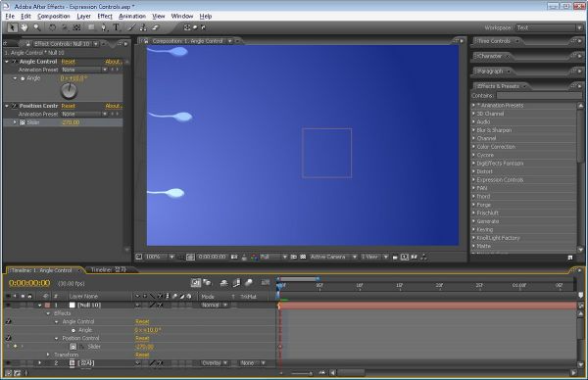Click Reset for Position Control in Effect Controls
This screenshot has height=380, width=588.
[x=69, y=106]
